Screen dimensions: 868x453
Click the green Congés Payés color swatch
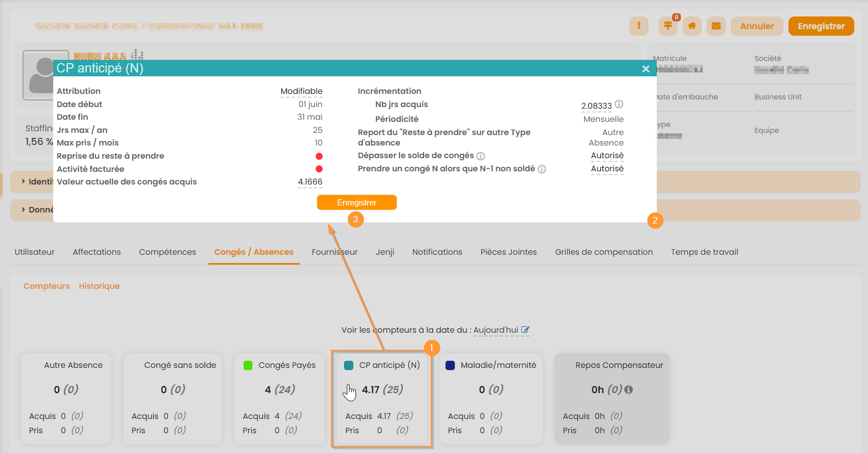click(x=248, y=366)
